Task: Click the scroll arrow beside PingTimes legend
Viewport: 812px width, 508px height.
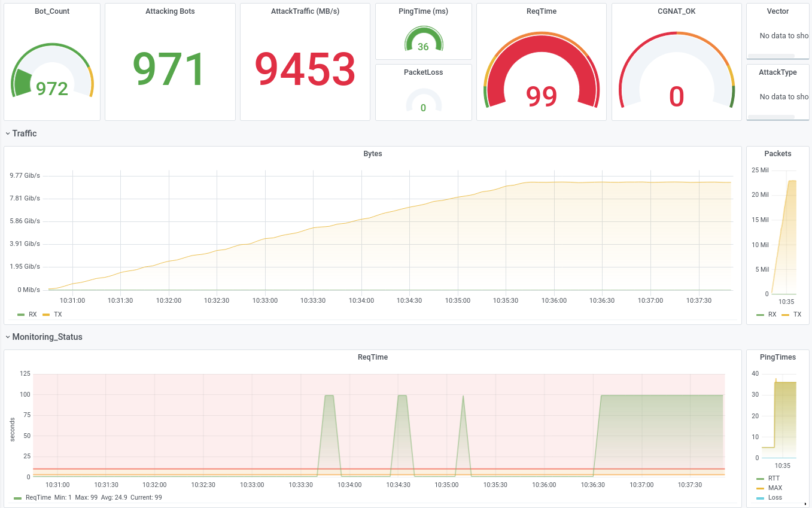Action: click(805, 503)
